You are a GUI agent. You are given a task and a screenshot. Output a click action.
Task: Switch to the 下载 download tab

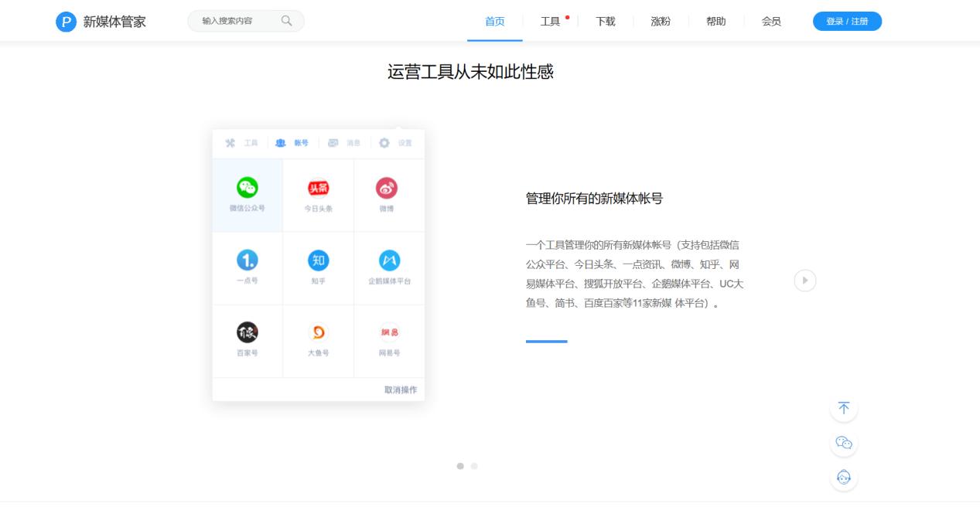tap(605, 22)
